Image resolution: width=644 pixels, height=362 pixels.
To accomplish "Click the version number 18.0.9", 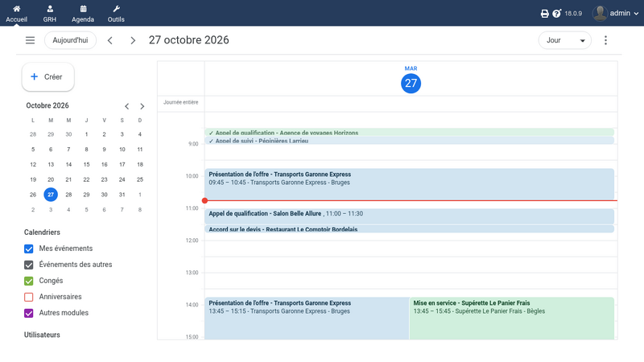I will coord(573,14).
